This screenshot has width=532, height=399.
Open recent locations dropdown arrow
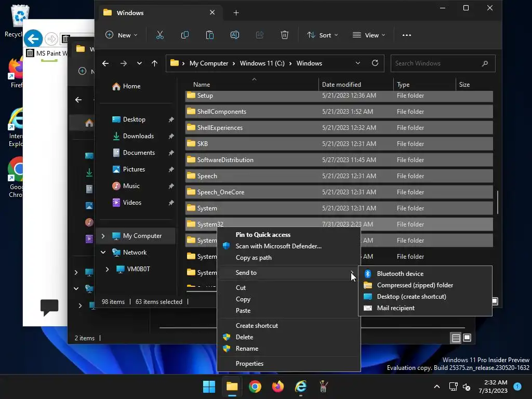pyautogui.click(x=139, y=63)
